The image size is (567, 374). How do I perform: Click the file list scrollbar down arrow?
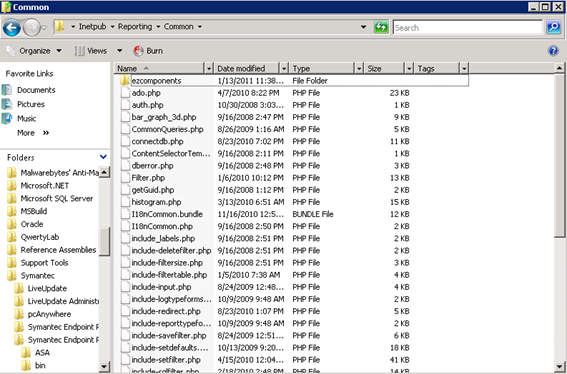pos(559,366)
